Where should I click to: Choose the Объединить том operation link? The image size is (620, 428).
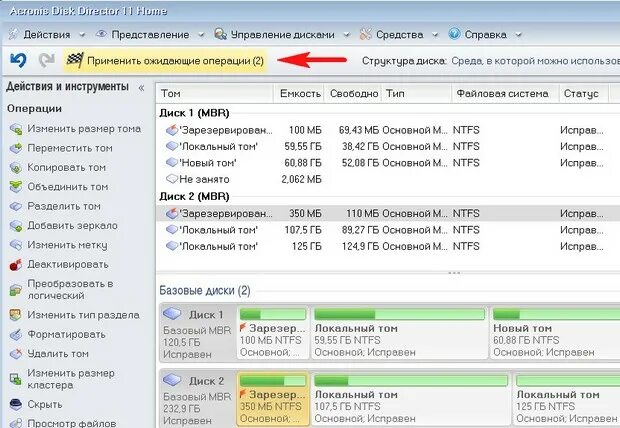click(x=68, y=187)
